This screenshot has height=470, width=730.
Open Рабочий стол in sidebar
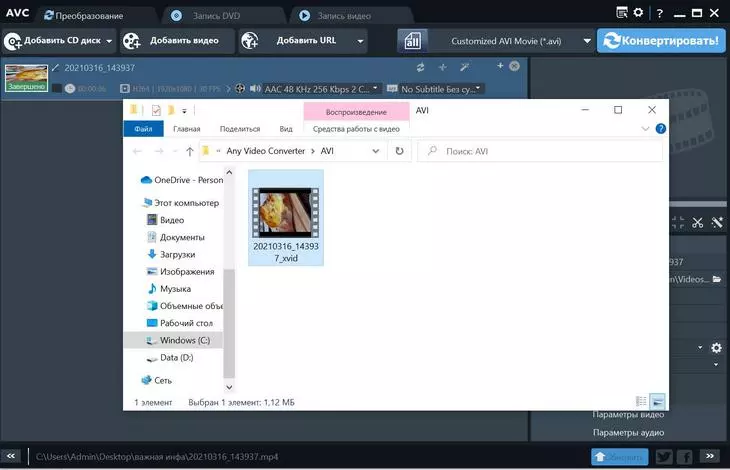click(180, 323)
